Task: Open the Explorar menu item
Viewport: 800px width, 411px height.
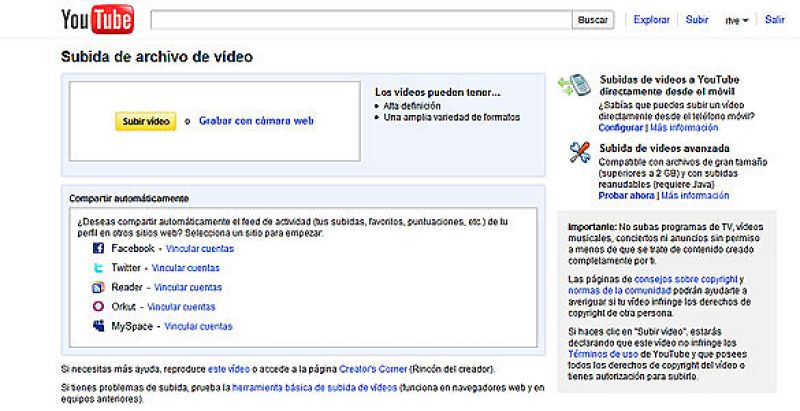Action: tap(652, 19)
